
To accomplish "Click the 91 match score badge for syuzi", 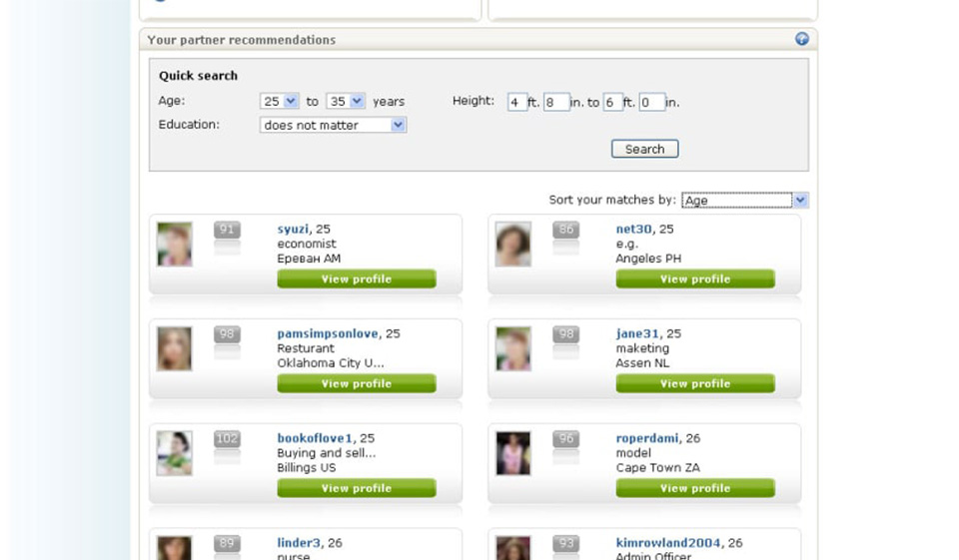I will 227,231.
